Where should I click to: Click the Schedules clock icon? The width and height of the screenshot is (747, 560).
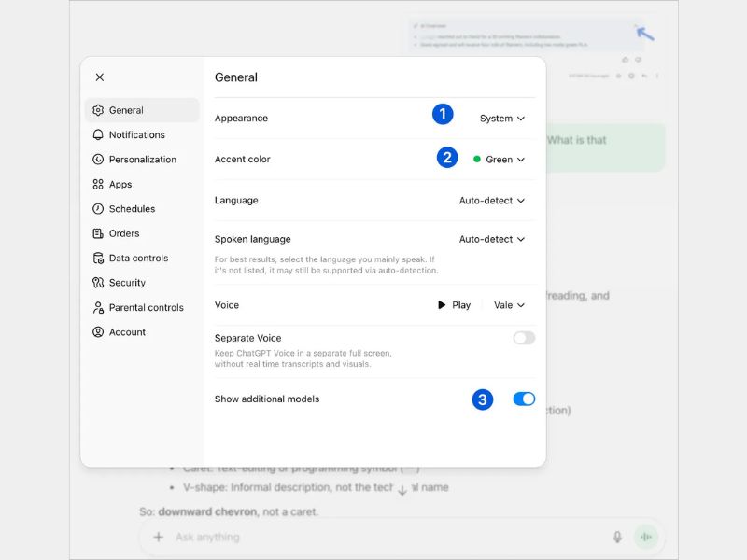(x=98, y=209)
